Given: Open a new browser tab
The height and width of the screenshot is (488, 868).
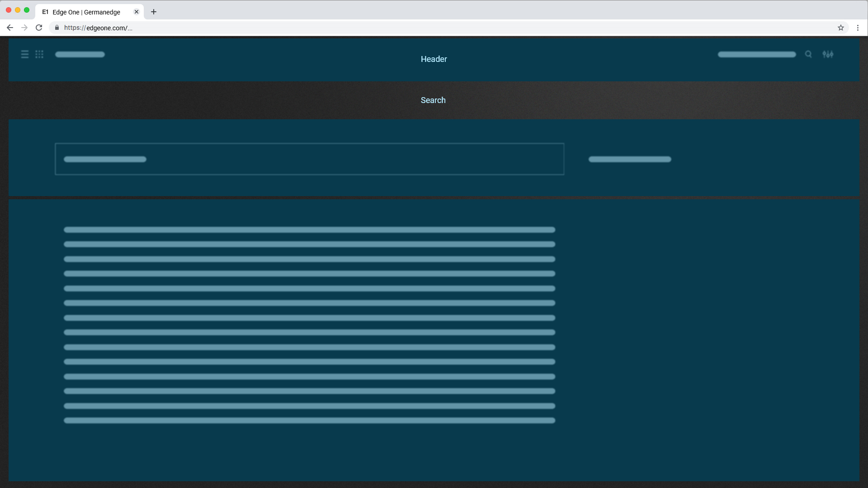Looking at the screenshot, I should coord(154,12).
